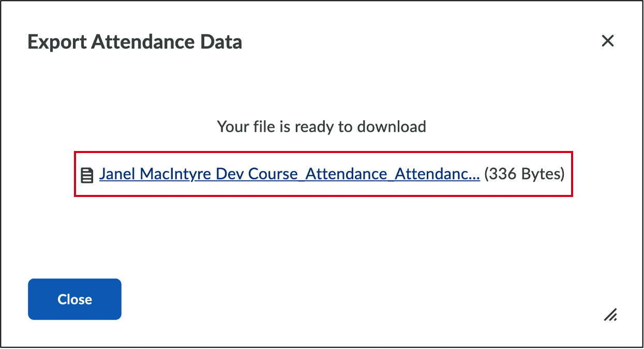The image size is (644, 349).
Task: Click the number "336" in the file size
Action: 502,174
